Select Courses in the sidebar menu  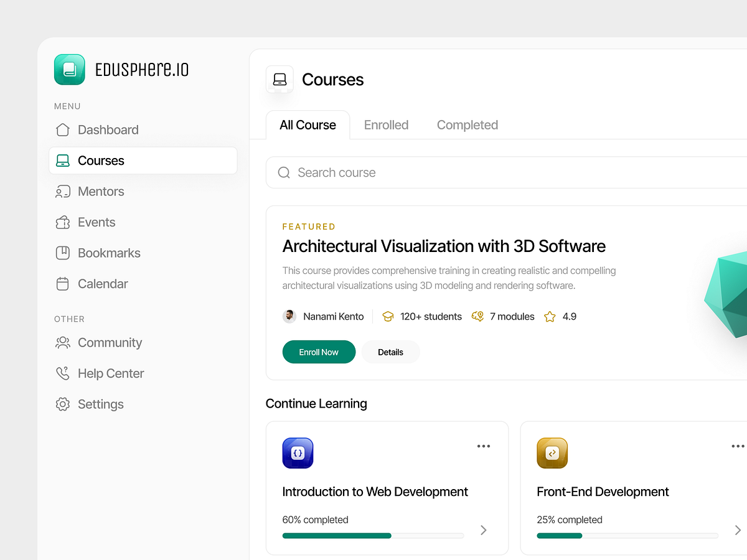143,161
